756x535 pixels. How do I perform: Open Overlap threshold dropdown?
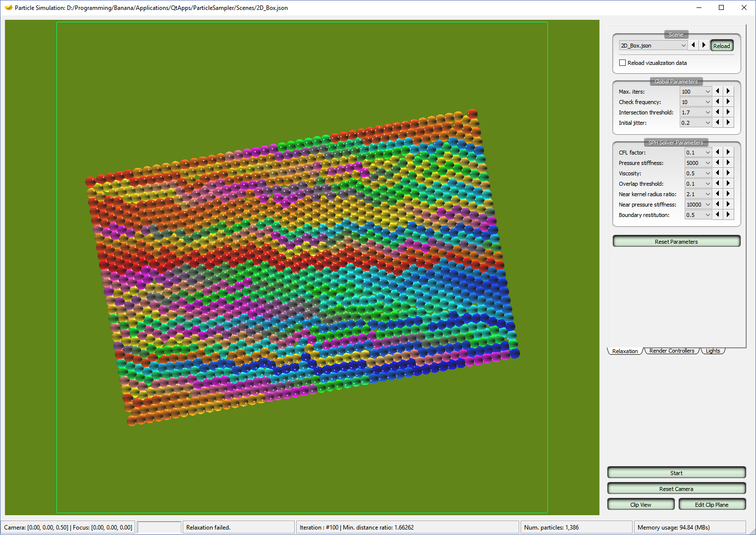click(698, 184)
